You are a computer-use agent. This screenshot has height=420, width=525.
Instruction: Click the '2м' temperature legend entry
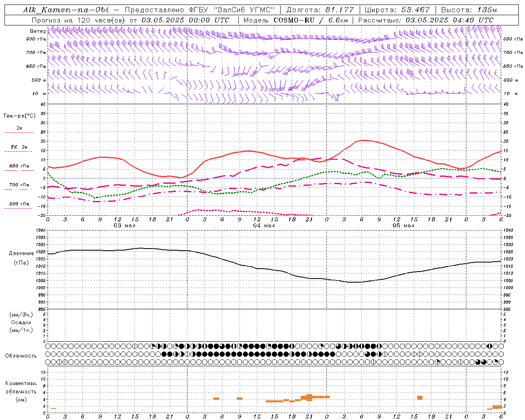(x=19, y=128)
